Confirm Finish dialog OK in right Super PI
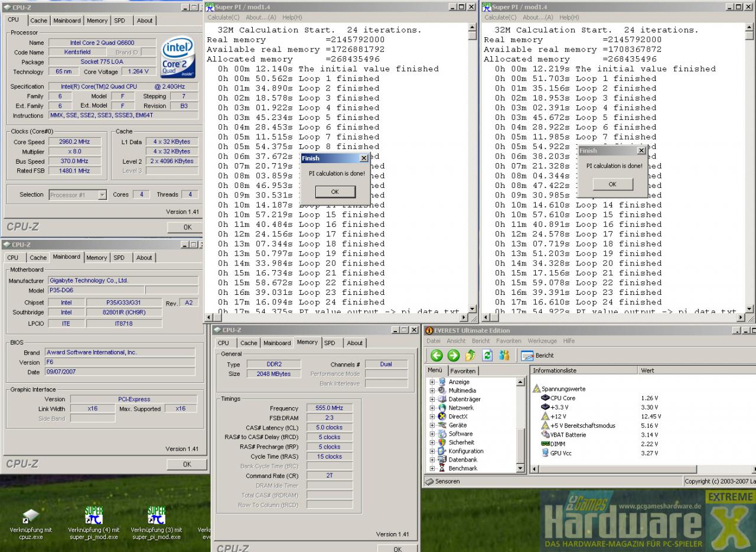 click(x=612, y=184)
